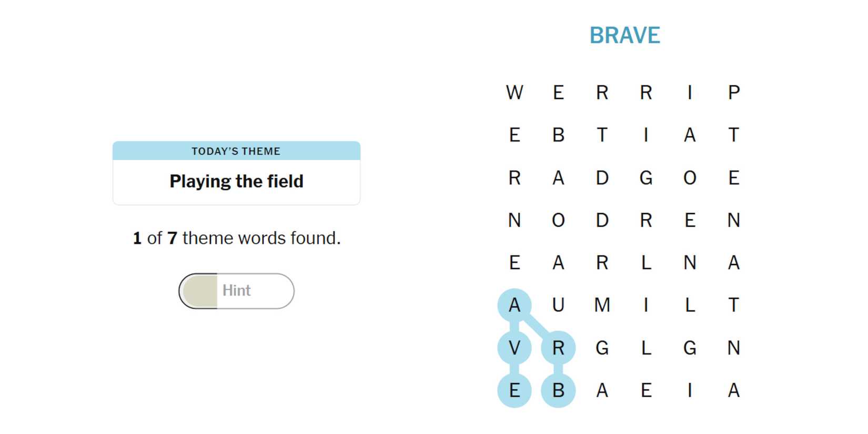
Task: Select the highlighted letter B
Action: click(558, 390)
